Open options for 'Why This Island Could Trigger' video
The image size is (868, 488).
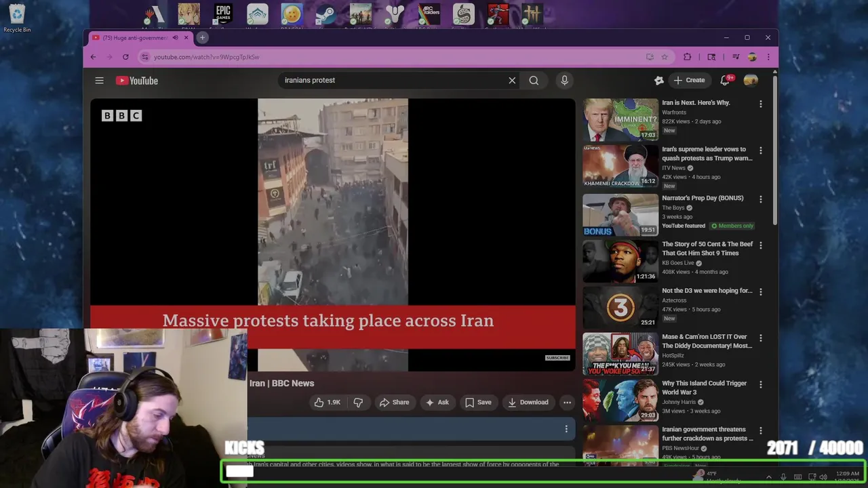[760, 384]
